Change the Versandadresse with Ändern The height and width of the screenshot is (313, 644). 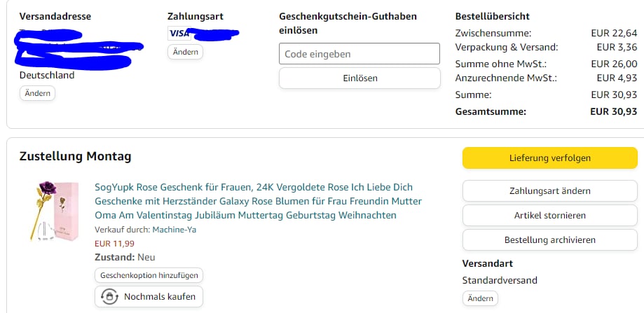pos(37,93)
